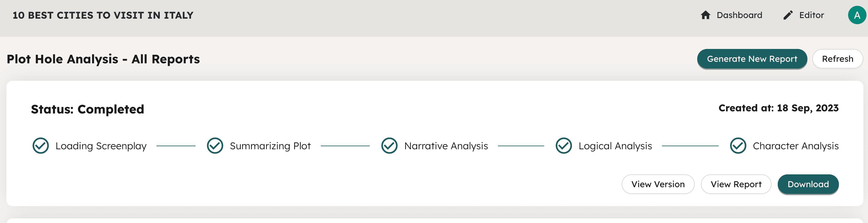Click the Loading Screenplay checkmark icon
Image resolution: width=868 pixels, height=223 pixels.
click(40, 146)
